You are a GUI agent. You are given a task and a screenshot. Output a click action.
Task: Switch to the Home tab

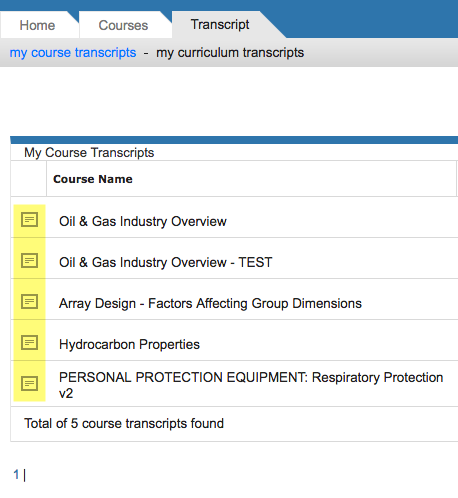(x=37, y=25)
